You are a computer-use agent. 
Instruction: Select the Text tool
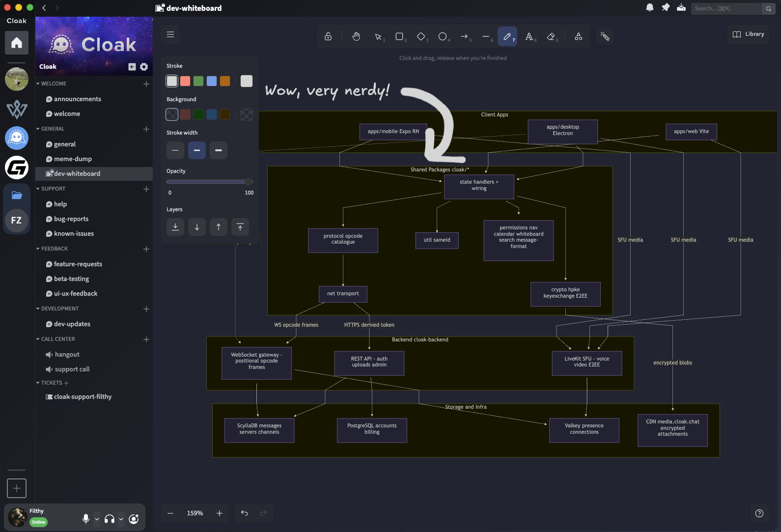530,36
